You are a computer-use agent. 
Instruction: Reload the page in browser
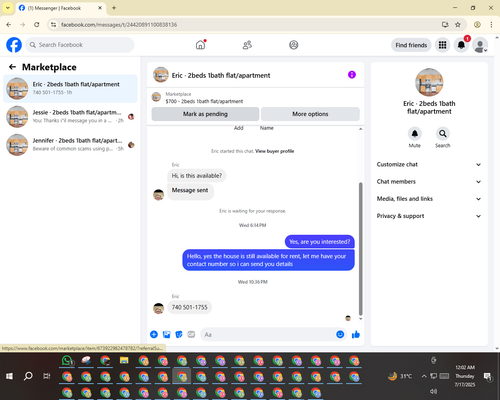(x=37, y=25)
